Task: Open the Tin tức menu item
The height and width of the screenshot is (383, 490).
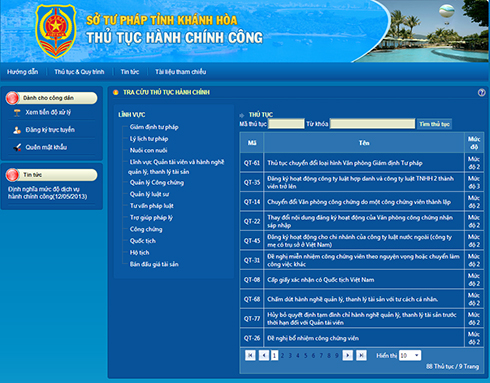Action: click(x=130, y=72)
